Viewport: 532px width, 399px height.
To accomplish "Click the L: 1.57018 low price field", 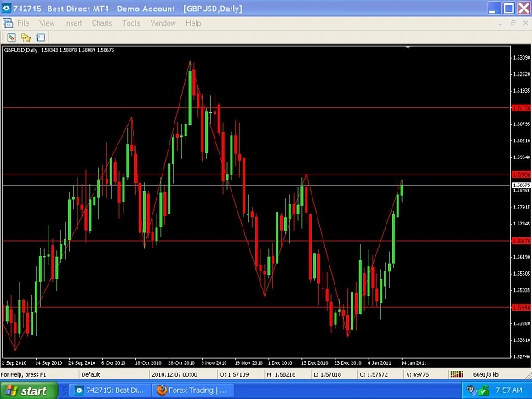I will [x=327, y=374].
